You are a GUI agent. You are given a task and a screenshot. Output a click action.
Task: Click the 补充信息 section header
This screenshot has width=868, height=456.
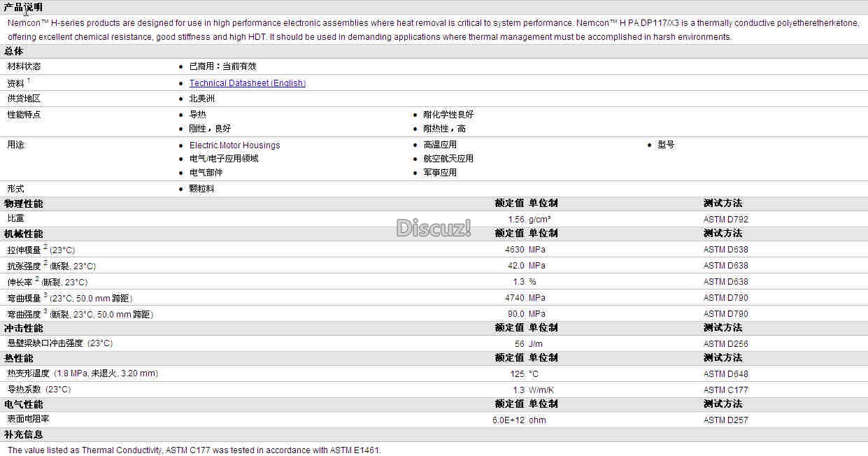tap(23, 434)
